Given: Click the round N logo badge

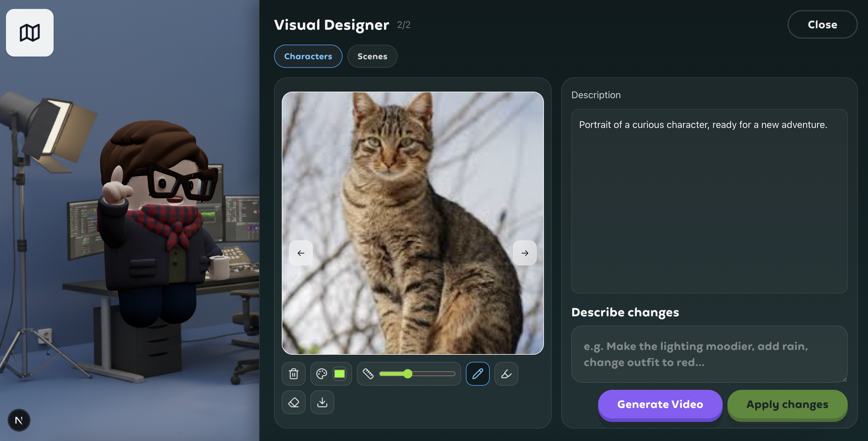Looking at the screenshot, I should click(x=19, y=420).
